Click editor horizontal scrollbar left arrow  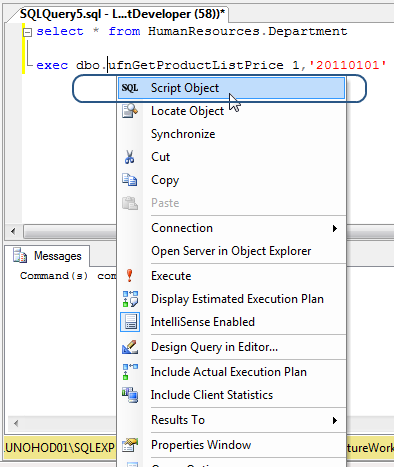pos(13,231)
